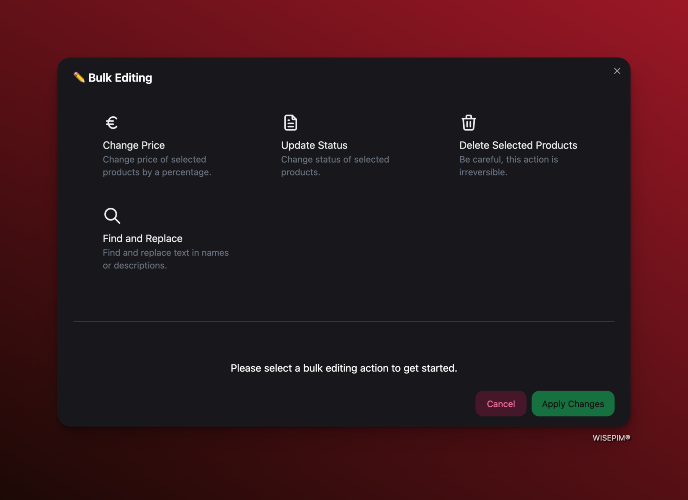Click 'Change status of selected products' description

click(x=335, y=166)
